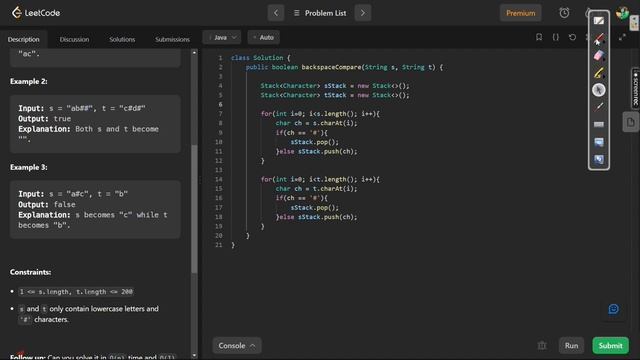This screenshot has width=640, height=360.
Task: Open the user profile avatar
Action: coord(622,13)
